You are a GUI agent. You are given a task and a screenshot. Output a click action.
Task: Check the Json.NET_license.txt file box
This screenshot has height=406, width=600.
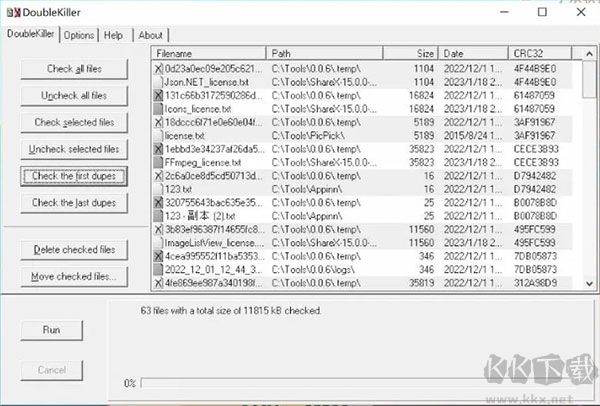[x=158, y=82]
